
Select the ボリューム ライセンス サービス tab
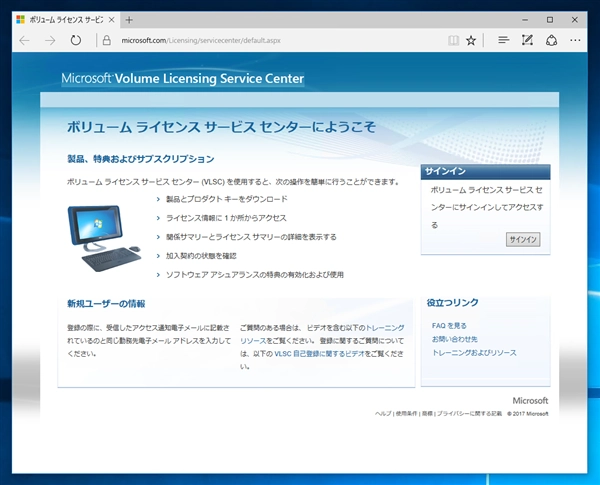point(66,20)
